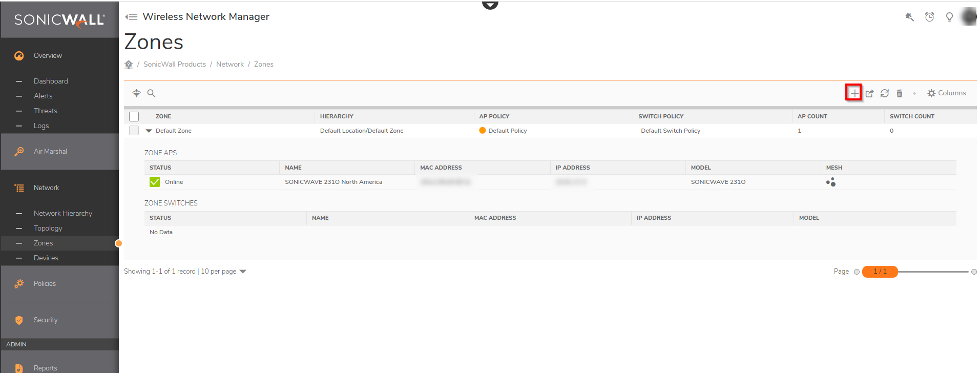Open Topology in sidebar

click(x=48, y=228)
